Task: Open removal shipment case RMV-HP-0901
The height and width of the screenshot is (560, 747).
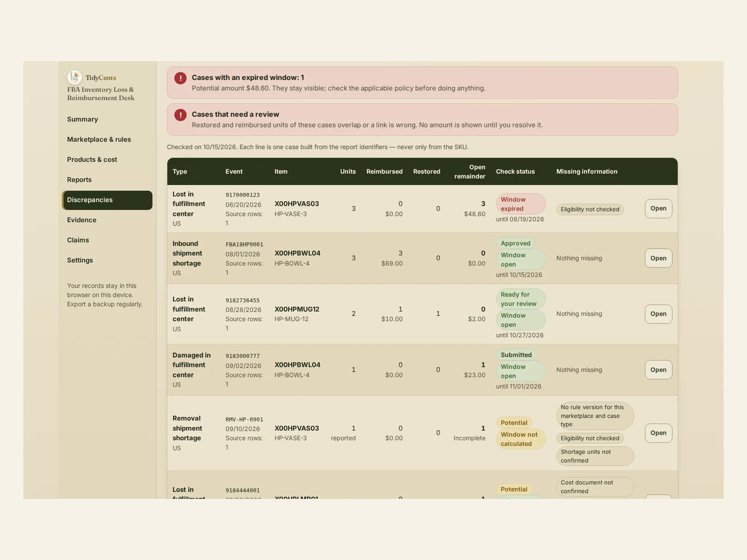Action: (x=658, y=433)
